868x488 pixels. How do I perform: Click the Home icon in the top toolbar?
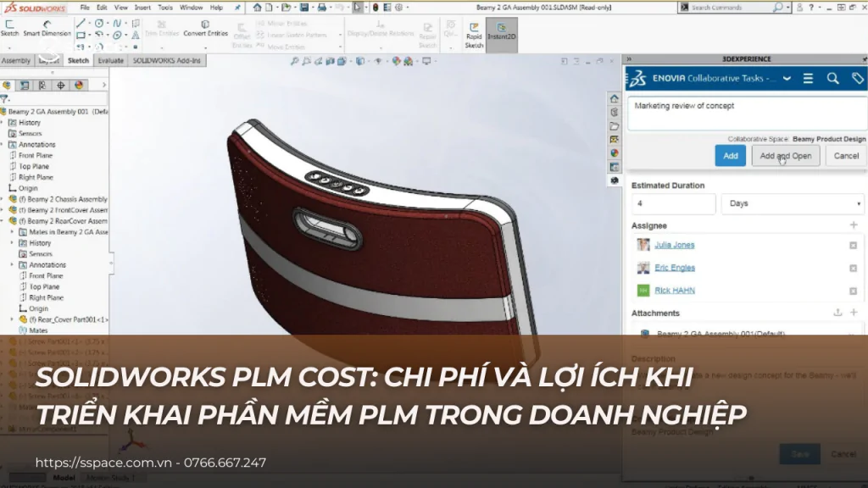point(258,7)
